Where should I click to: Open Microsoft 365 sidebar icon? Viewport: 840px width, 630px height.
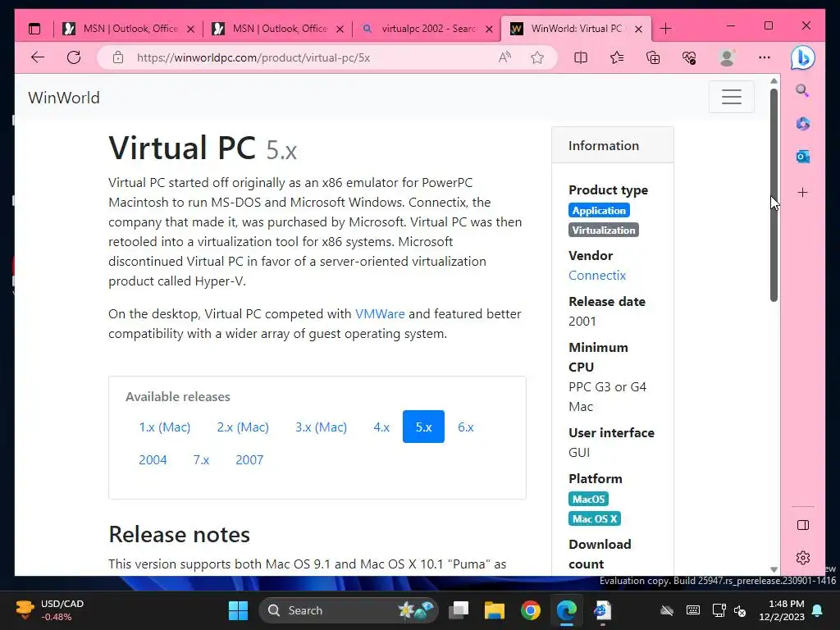point(802,124)
